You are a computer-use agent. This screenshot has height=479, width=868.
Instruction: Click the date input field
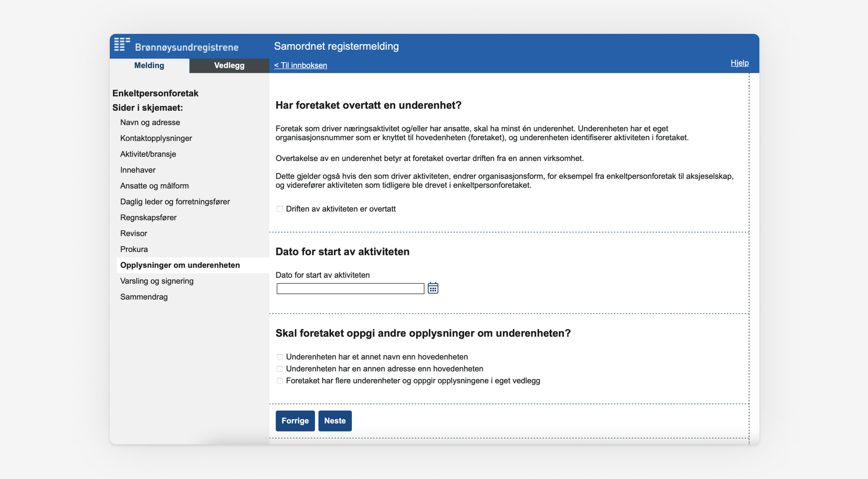pos(350,288)
